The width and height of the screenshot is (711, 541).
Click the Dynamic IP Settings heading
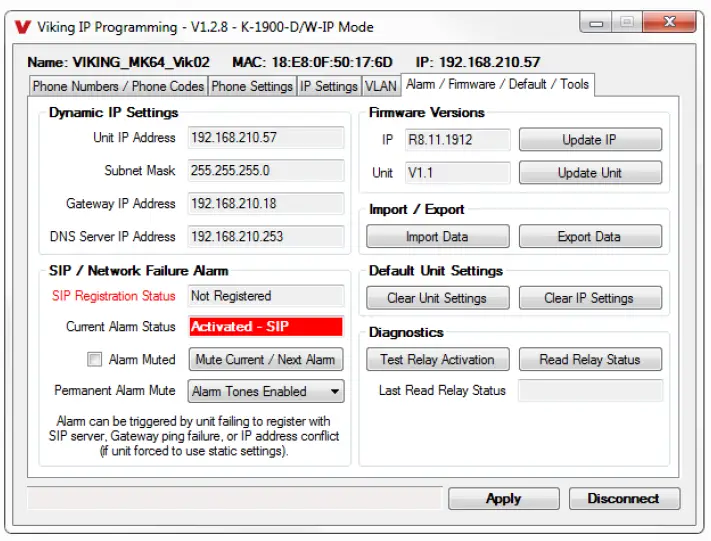point(113,112)
